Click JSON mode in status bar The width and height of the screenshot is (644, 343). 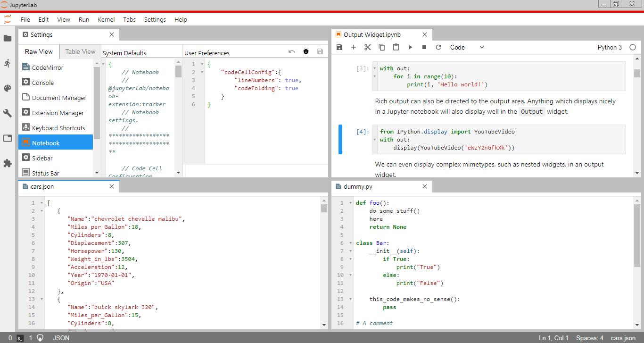click(61, 338)
